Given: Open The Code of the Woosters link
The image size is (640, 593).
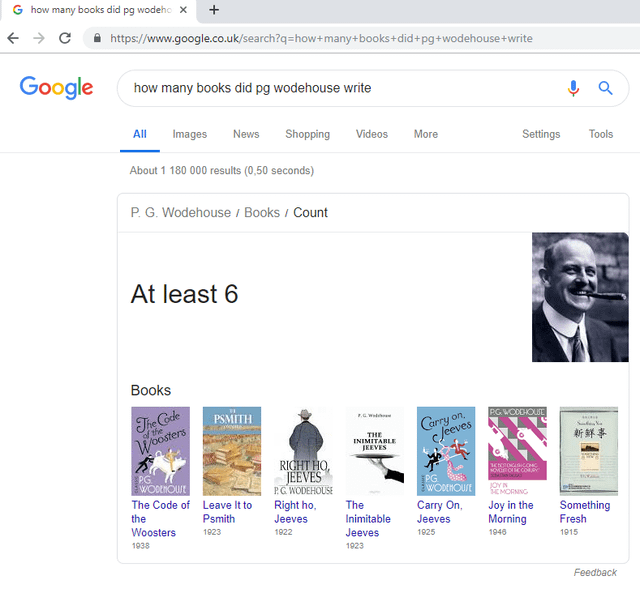Looking at the screenshot, I should (x=160, y=518).
